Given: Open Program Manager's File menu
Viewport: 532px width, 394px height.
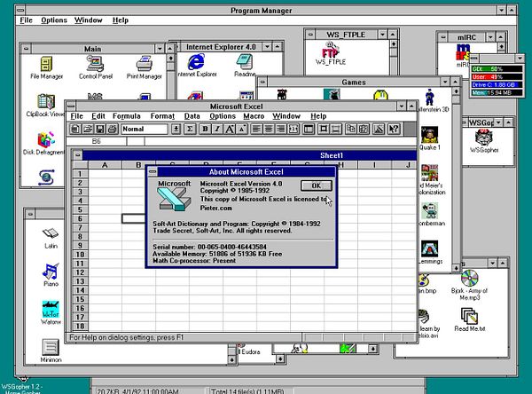Looking at the screenshot, I should tap(26, 20).
